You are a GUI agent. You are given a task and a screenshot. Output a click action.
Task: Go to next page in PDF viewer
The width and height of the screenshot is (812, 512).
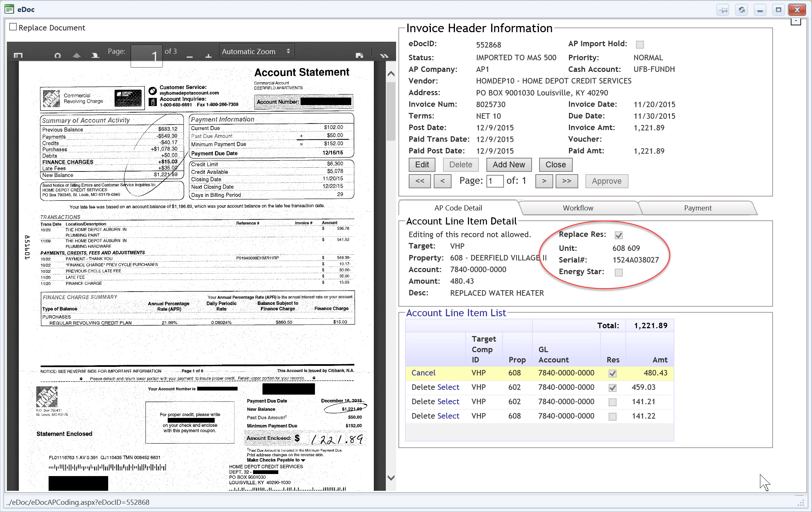(x=95, y=55)
